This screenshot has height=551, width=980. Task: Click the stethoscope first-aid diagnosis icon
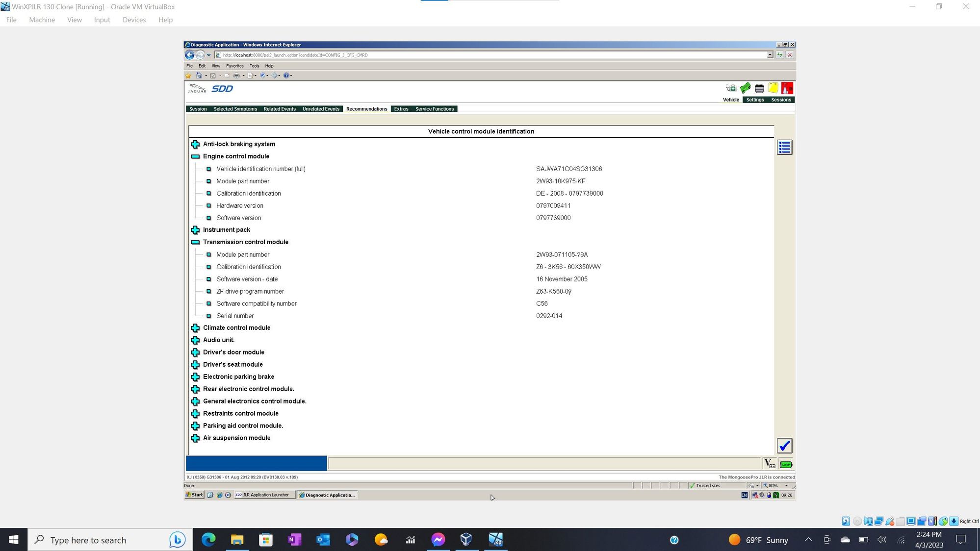coord(731,88)
